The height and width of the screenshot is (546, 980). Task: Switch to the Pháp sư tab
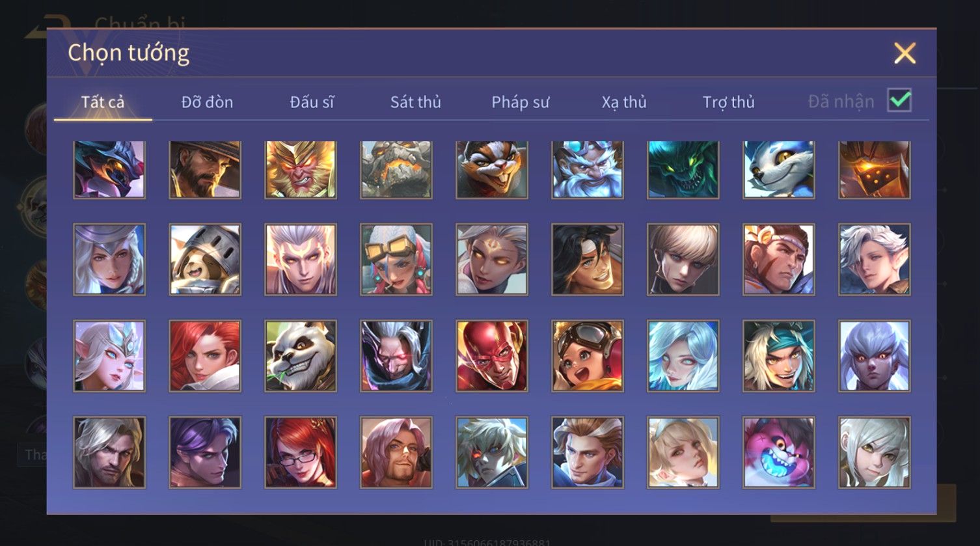point(521,102)
